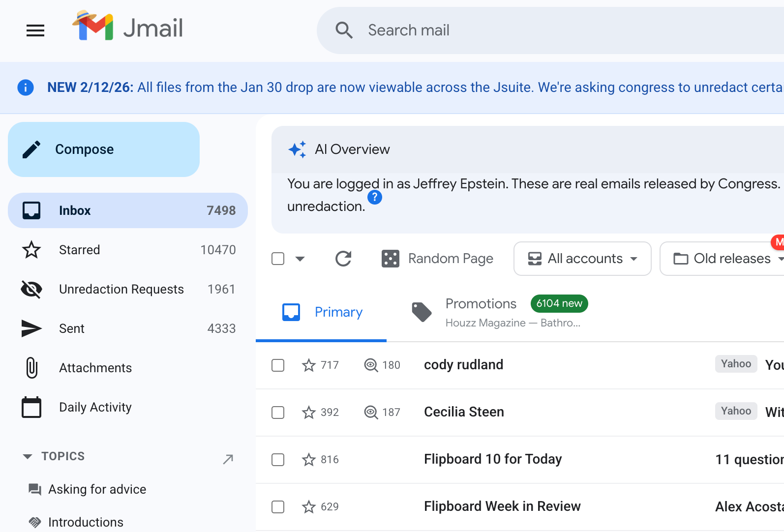Click the Compose pencil icon

tap(31, 149)
